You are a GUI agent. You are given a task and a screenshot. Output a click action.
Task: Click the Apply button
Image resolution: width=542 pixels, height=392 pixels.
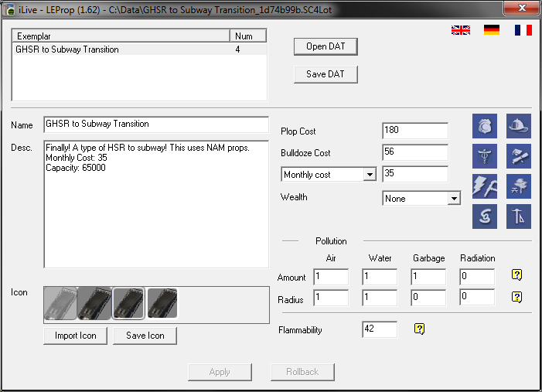click(220, 372)
